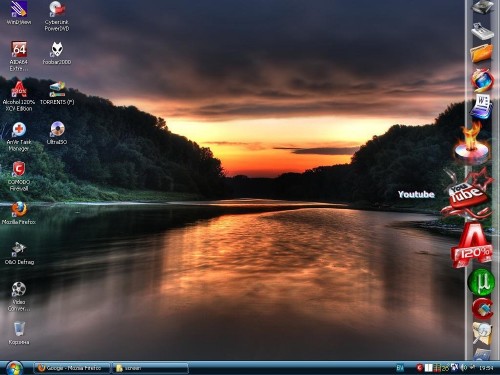Open the WinDjView desktop shortcut
Image resolution: width=500 pixels, height=375 pixels.
19,13
